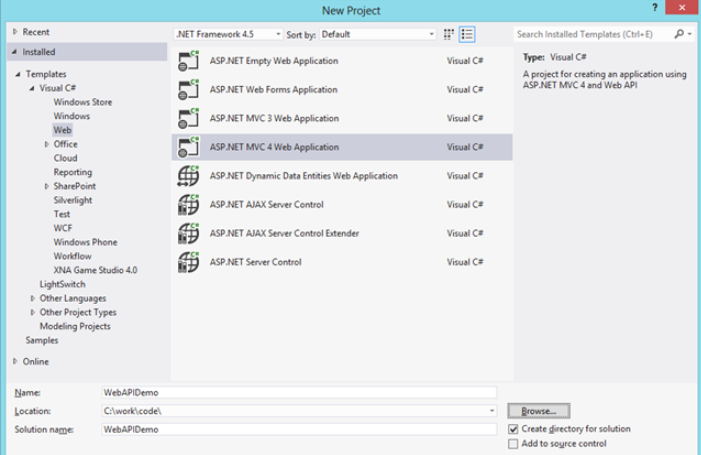Image resolution: width=701 pixels, height=455 pixels.
Task: Click the search magnifier icon
Action: click(x=679, y=34)
